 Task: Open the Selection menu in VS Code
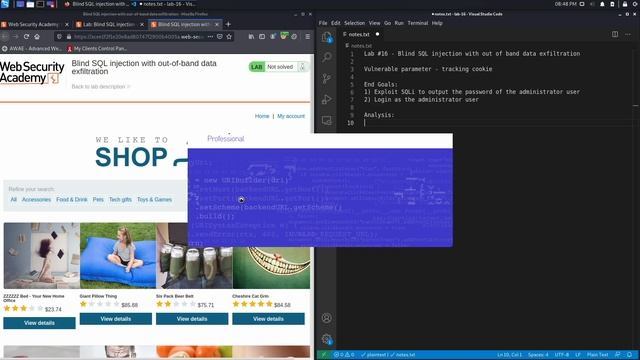[354, 23]
